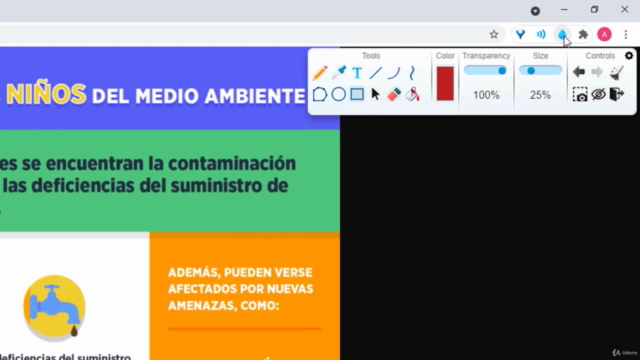Select the quadratic Curve tool
The height and width of the screenshot is (360, 640).
pyautogui.click(x=393, y=73)
